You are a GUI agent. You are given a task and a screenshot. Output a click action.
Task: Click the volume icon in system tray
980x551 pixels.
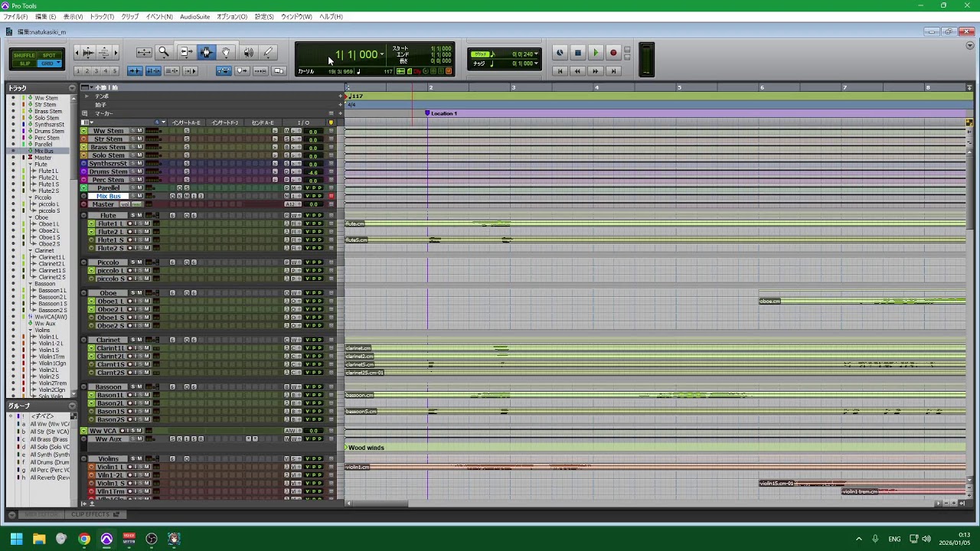[926, 539]
